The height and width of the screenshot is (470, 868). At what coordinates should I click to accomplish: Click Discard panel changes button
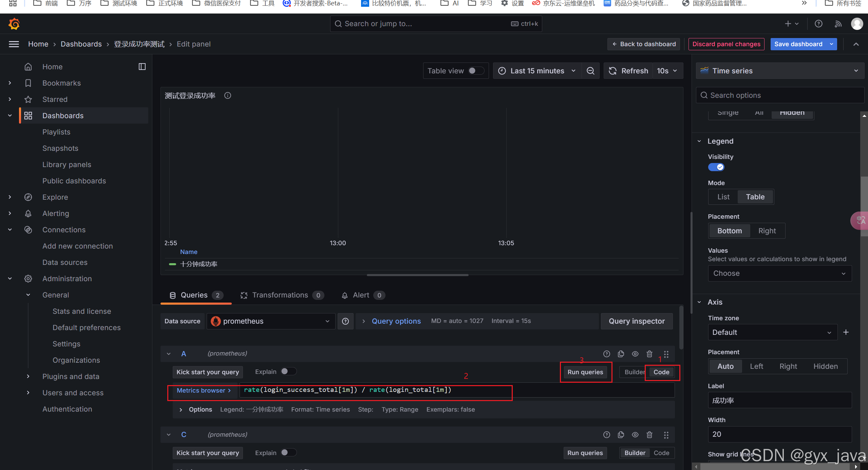tap(726, 44)
